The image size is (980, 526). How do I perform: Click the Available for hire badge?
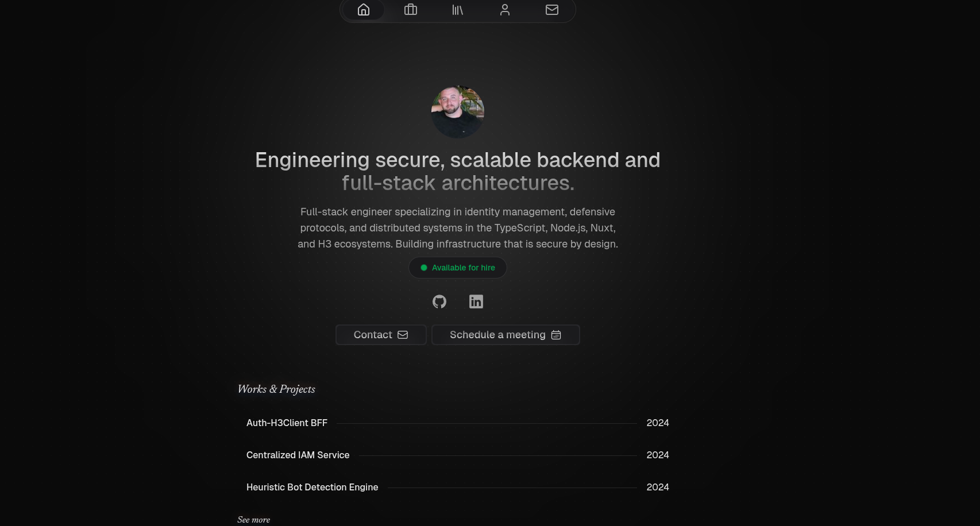[458, 268]
